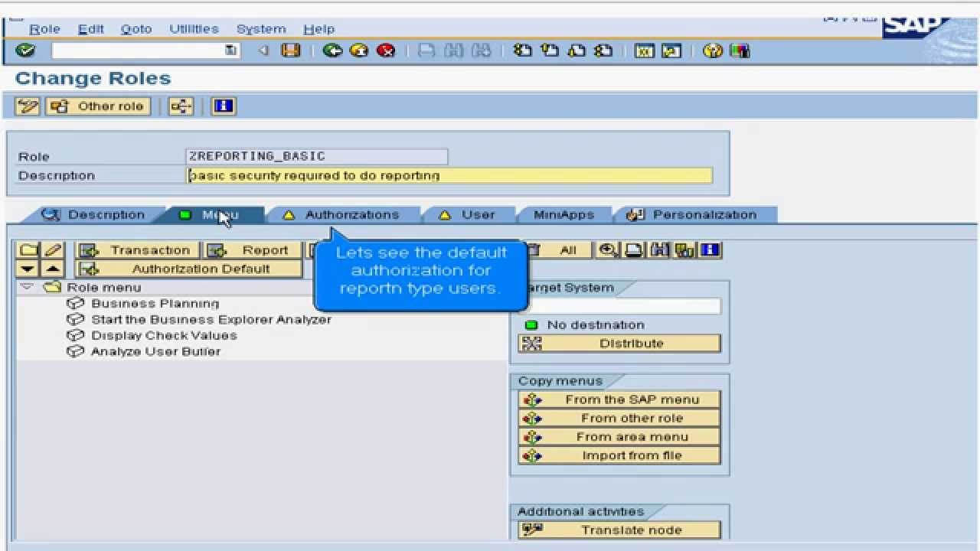Click the Generate Shortcut icon

point(671,51)
